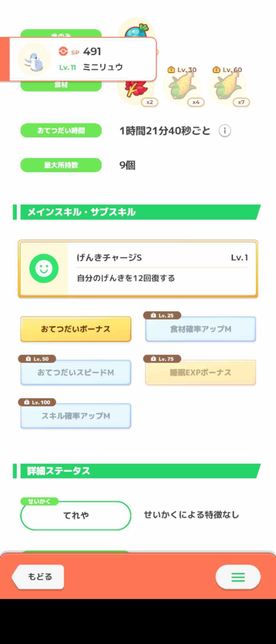Select locked 睡眠EXPボーナス sub skill
Screen dimensions: 276x644
pyautogui.click(x=200, y=373)
